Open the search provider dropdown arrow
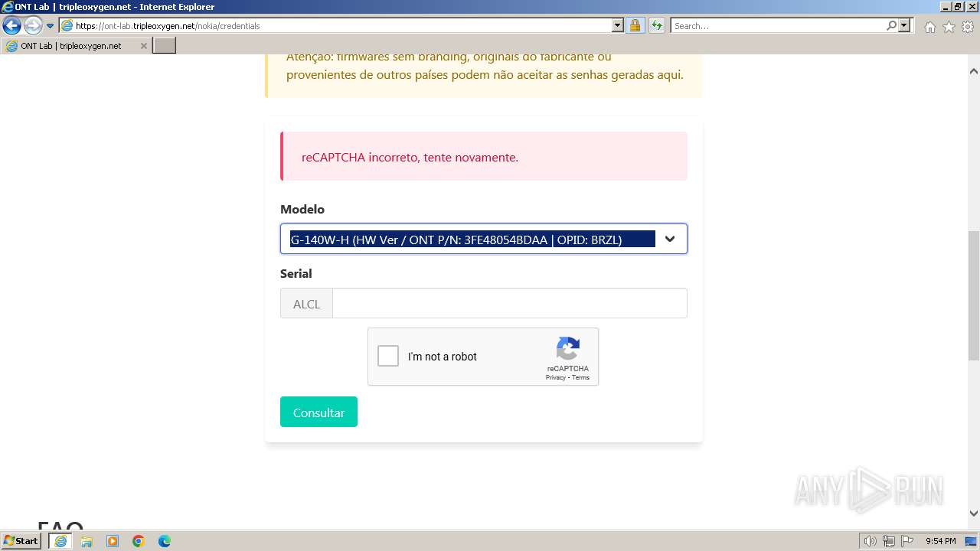Image resolution: width=980 pixels, height=551 pixels. pos(904,25)
